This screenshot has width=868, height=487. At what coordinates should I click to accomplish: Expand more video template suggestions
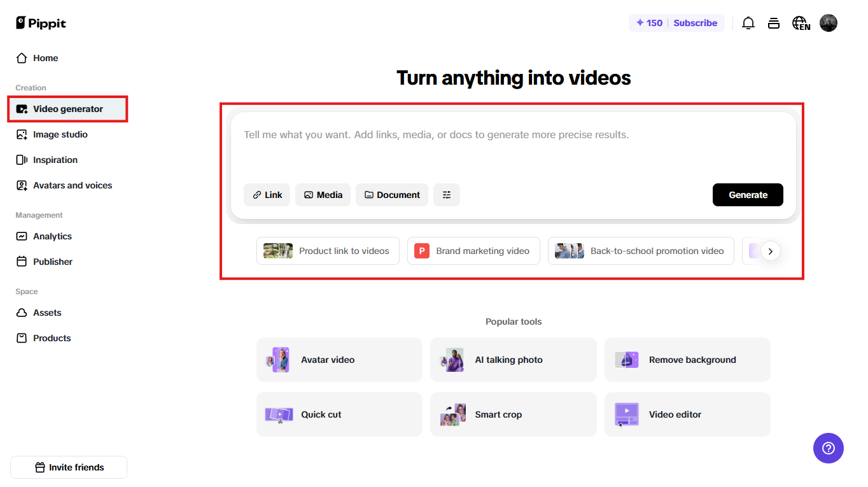click(x=770, y=251)
